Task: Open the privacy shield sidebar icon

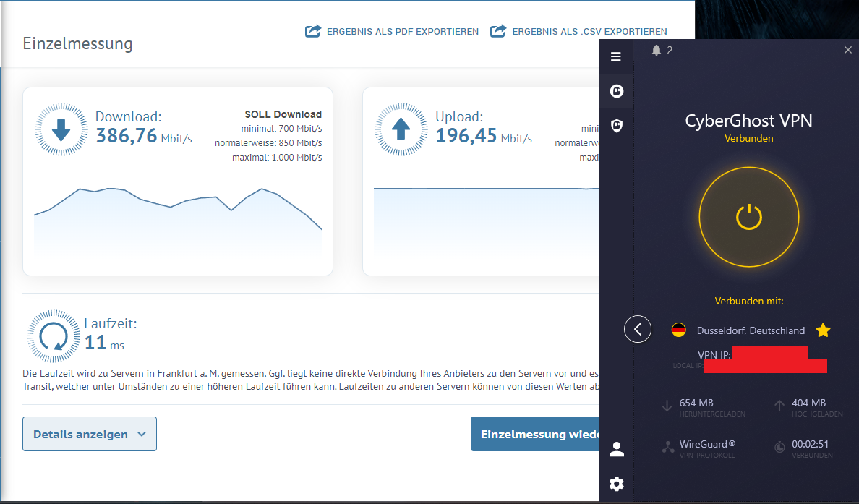Action: click(x=617, y=126)
